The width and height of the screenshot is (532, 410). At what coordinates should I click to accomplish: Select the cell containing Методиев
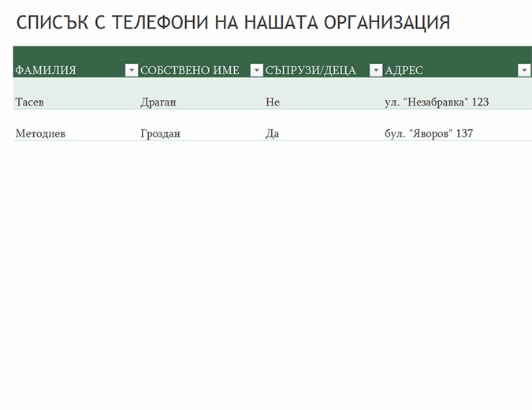point(40,133)
